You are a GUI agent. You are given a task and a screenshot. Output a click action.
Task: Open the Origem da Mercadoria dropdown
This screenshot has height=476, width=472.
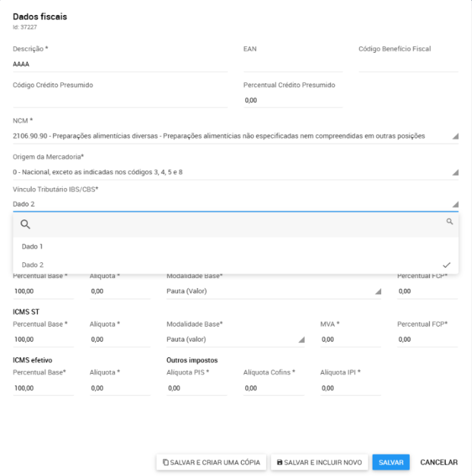(x=455, y=172)
